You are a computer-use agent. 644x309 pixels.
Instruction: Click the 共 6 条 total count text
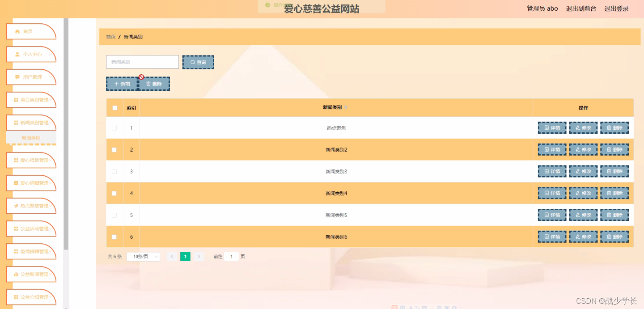(114, 257)
